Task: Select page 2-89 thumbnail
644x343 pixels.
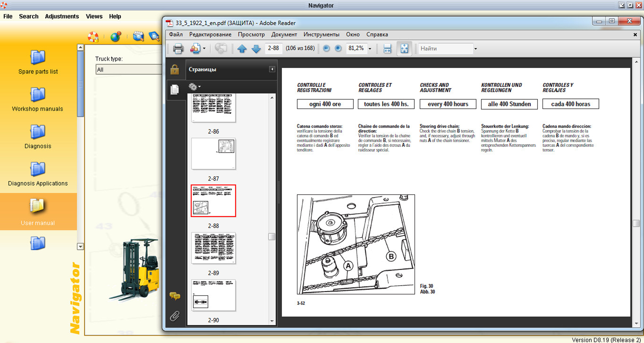Action: (213, 248)
